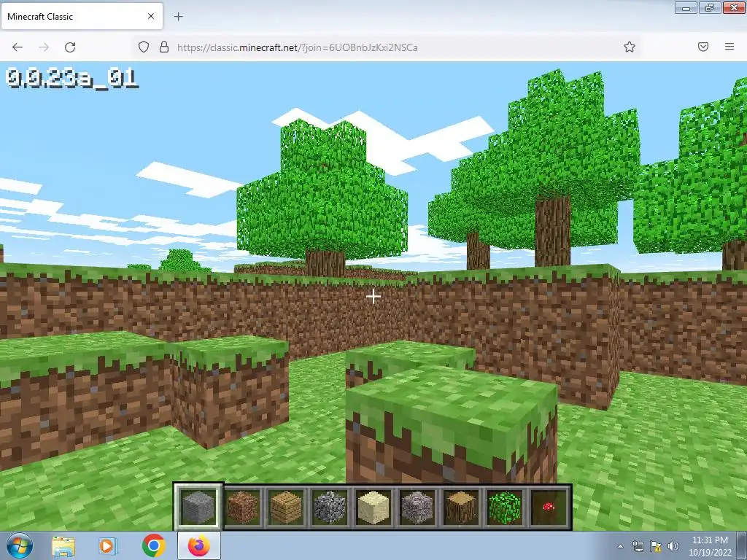Minimize the Firefox window
The width and height of the screenshot is (747, 560).
[x=686, y=7]
